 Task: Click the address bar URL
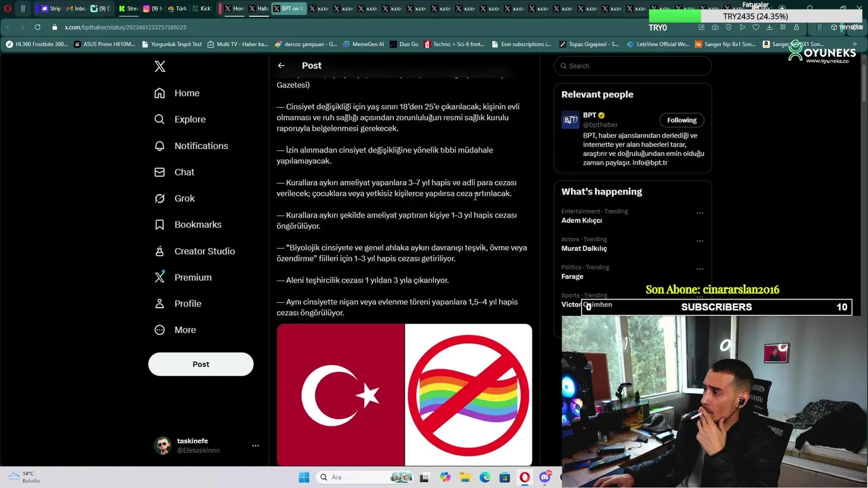point(125,27)
